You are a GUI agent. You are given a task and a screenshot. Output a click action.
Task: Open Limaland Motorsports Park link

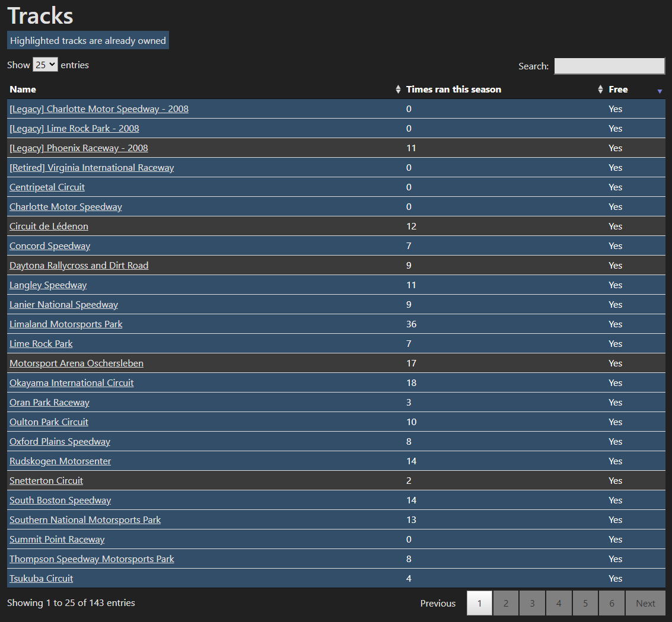pyautogui.click(x=66, y=324)
